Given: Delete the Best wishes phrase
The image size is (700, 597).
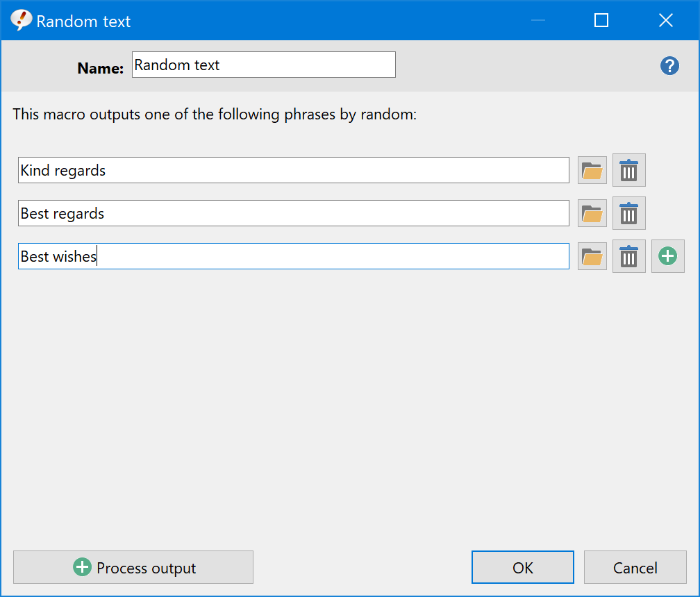Looking at the screenshot, I should coord(628,257).
